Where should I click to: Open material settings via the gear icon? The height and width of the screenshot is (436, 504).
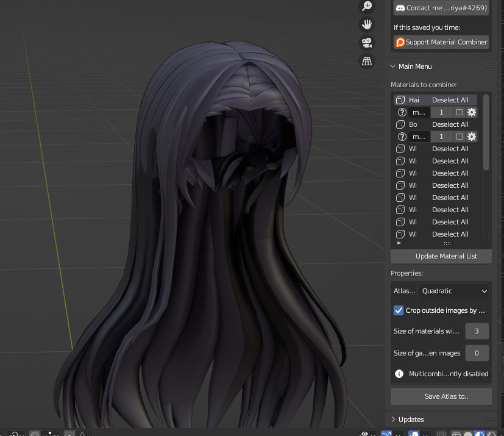pos(472,112)
